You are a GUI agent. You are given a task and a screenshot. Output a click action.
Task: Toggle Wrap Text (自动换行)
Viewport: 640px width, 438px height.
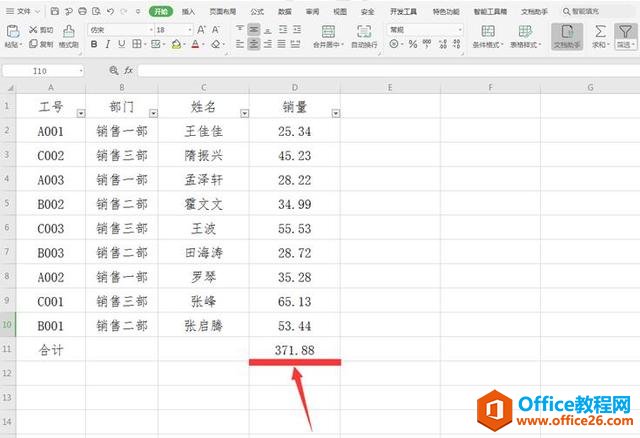click(363, 36)
